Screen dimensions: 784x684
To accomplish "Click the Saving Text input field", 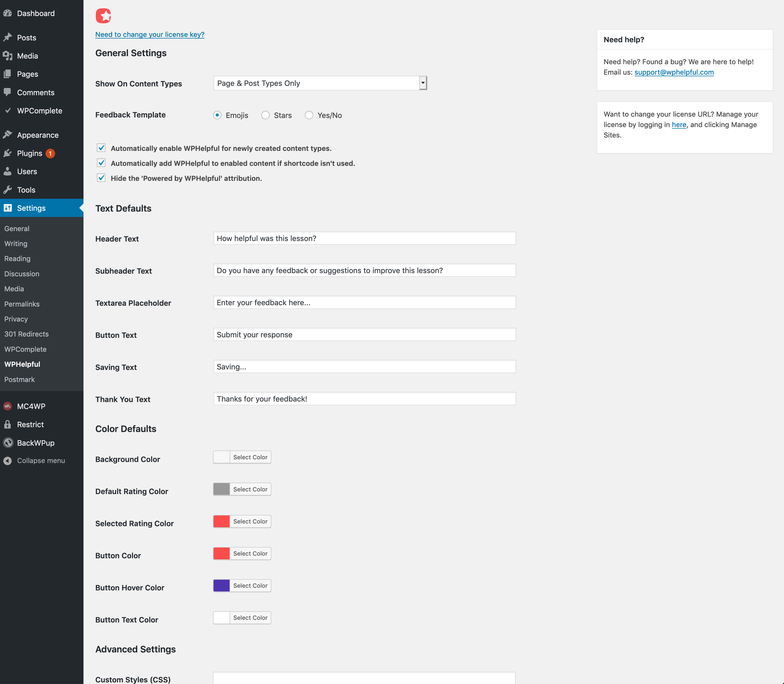I will [x=365, y=366].
